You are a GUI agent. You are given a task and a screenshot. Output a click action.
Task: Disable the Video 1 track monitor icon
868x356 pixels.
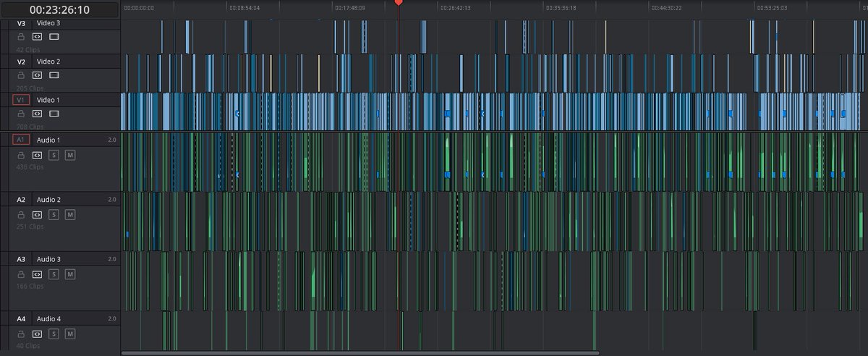[54, 114]
